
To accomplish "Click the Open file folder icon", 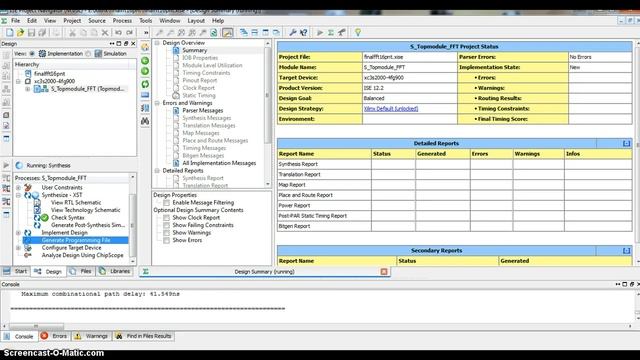I will 20,32.
